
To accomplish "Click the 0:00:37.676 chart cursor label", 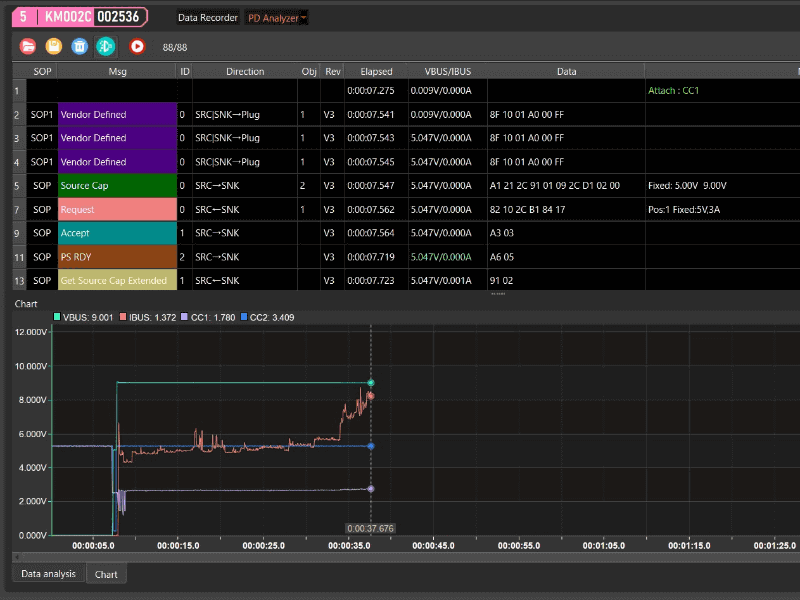I will pyautogui.click(x=370, y=528).
